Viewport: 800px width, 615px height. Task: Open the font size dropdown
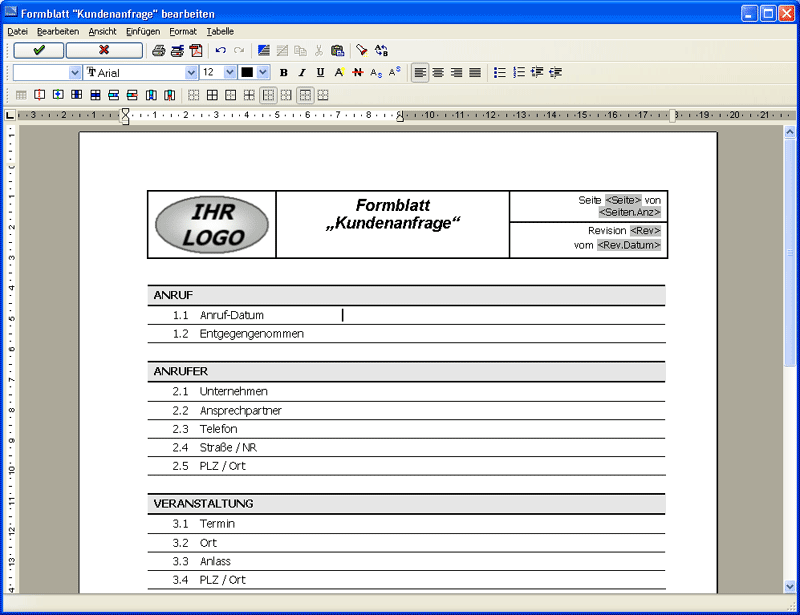click(x=230, y=72)
